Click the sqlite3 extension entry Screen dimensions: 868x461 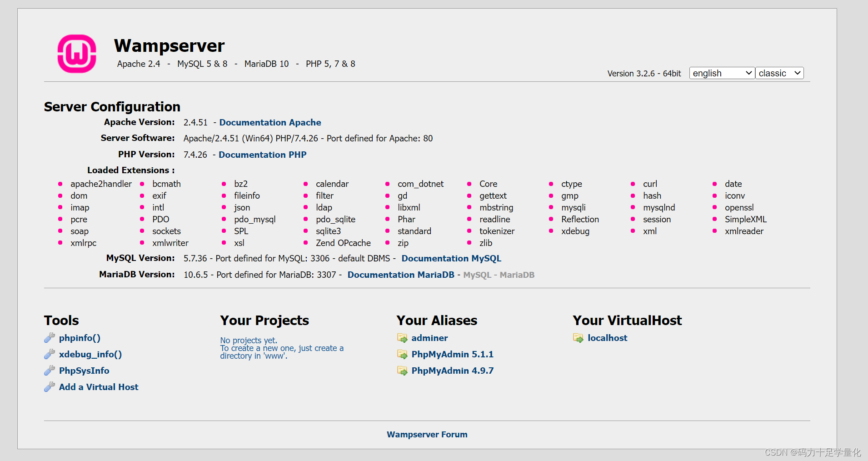[328, 231]
